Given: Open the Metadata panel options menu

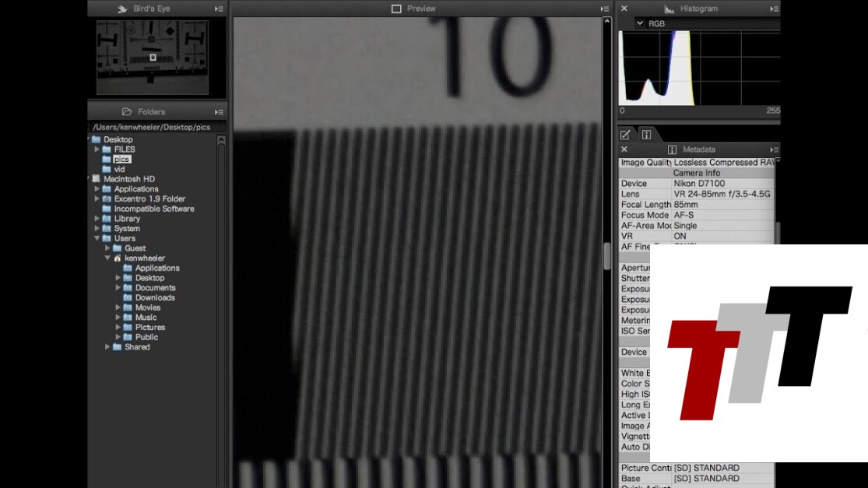Looking at the screenshot, I should [774, 149].
